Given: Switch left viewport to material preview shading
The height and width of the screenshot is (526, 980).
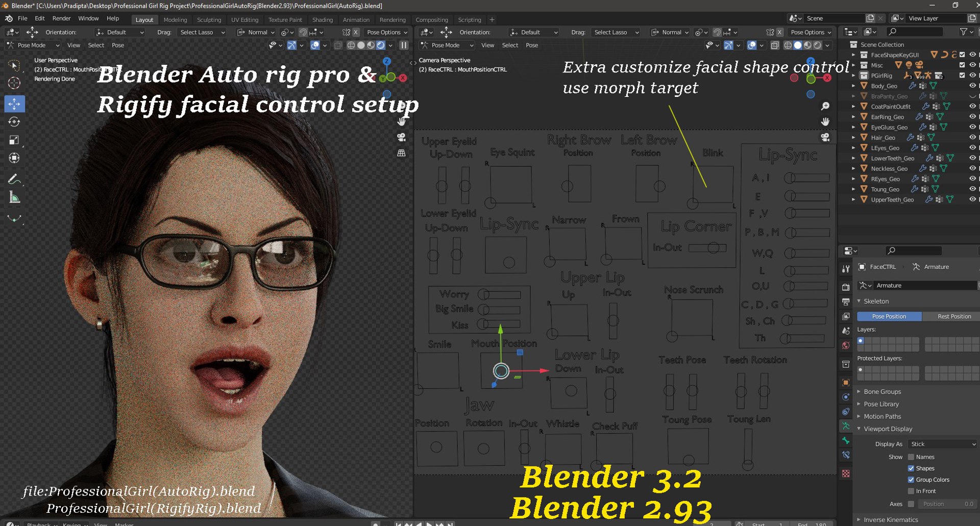Looking at the screenshot, I should tap(371, 45).
